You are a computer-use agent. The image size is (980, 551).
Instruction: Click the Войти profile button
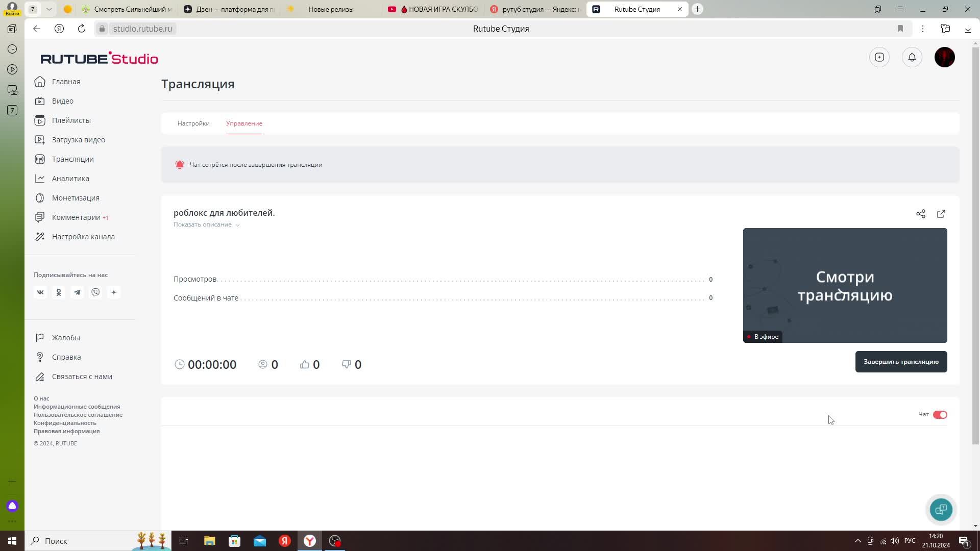12,9
